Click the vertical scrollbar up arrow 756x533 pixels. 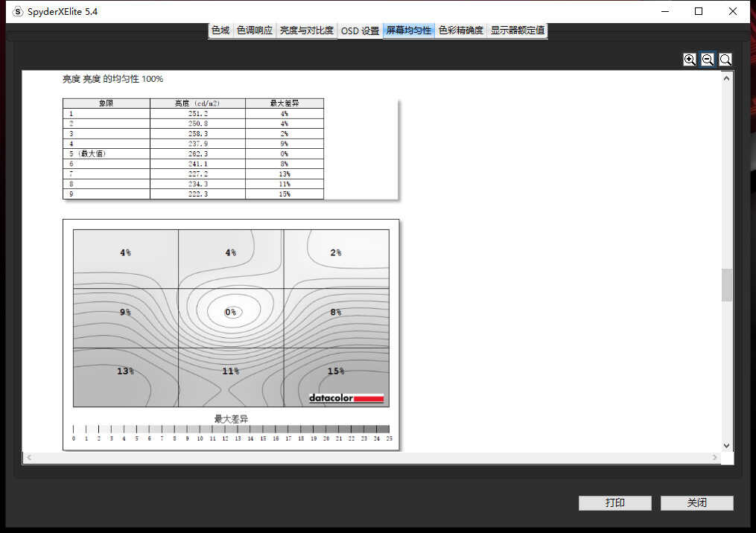pos(727,79)
